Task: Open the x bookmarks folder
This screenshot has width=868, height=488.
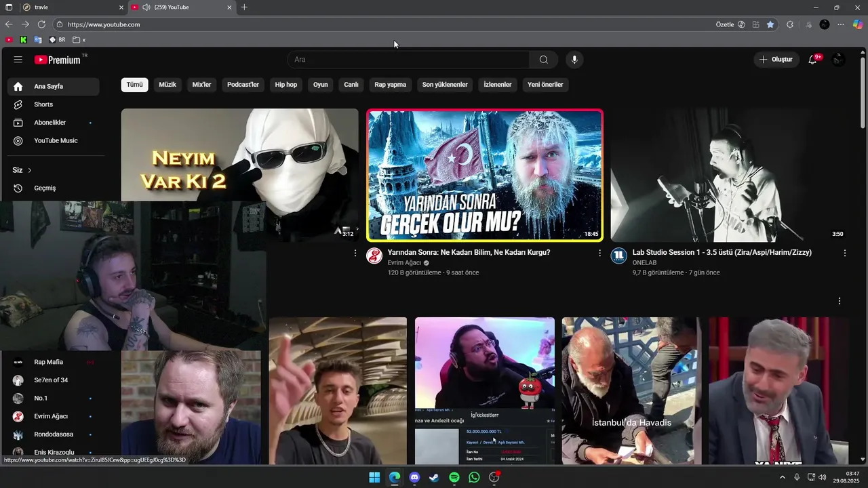Action: pyautogui.click(x=79, y=40)
